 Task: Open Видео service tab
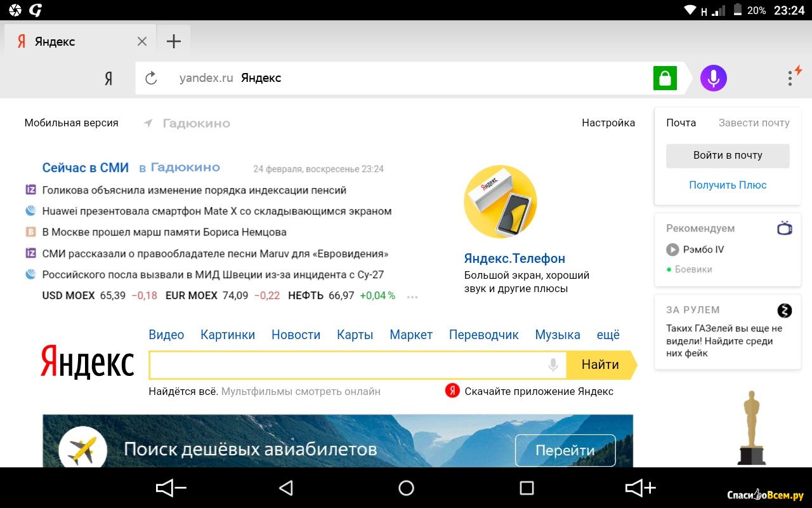tap(166, 335)
